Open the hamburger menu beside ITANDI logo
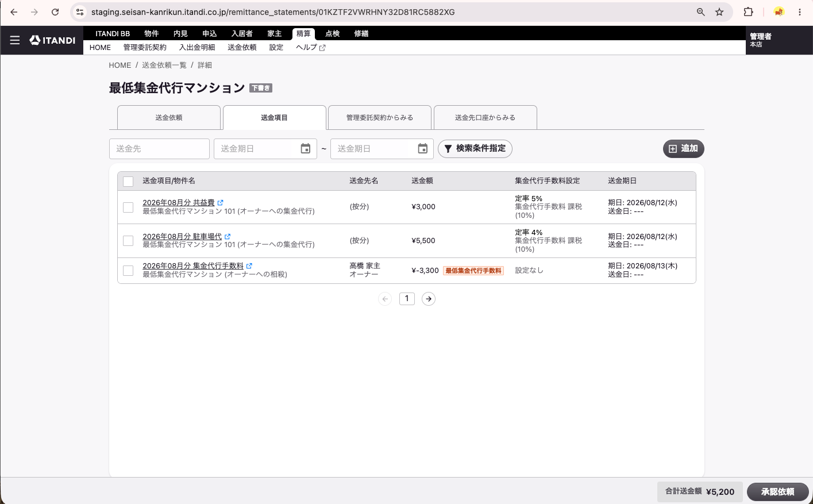Viewport: 813px width, 504px height. (15, 40)
